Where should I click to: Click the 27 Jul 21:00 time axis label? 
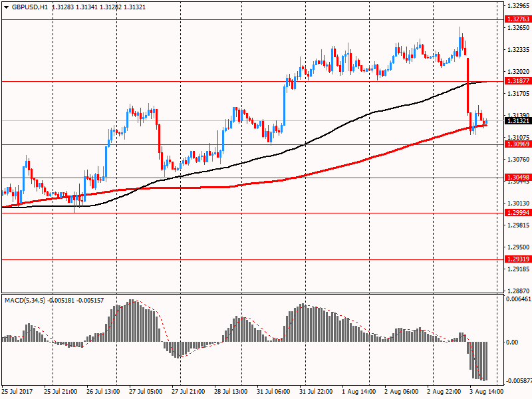point(188,392)
